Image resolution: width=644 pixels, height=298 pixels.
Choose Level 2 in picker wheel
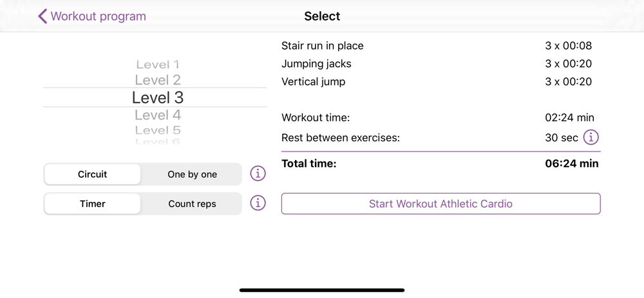157,80
